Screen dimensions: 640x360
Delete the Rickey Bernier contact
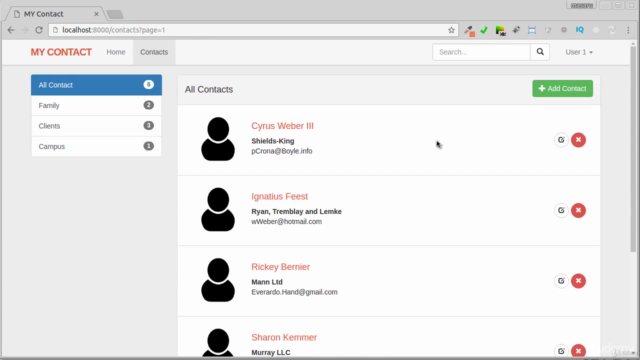[x=578, y=281]
